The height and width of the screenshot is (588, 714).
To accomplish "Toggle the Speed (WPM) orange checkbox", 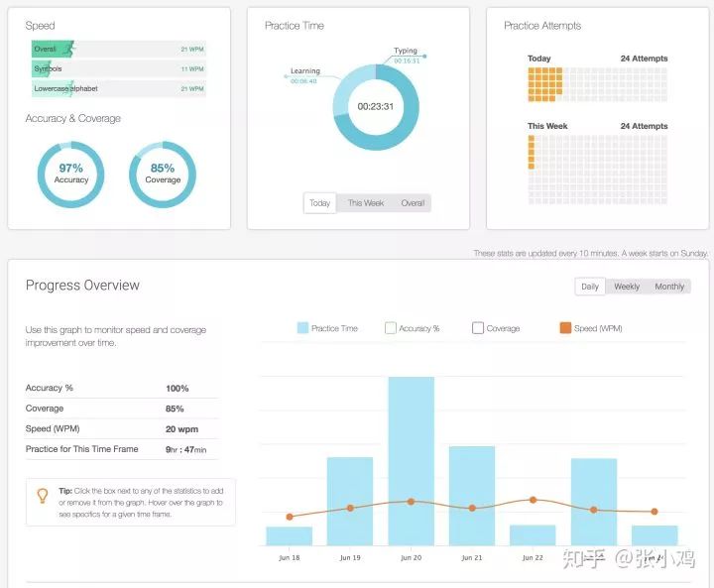I will [x=565, y=328].
